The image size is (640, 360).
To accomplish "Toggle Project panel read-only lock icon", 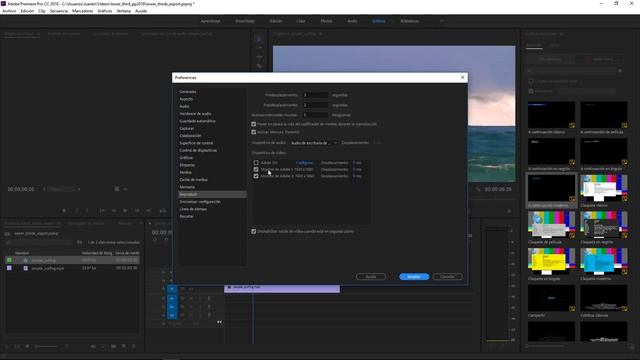I will pyautogui.click(x=7, y=347).
